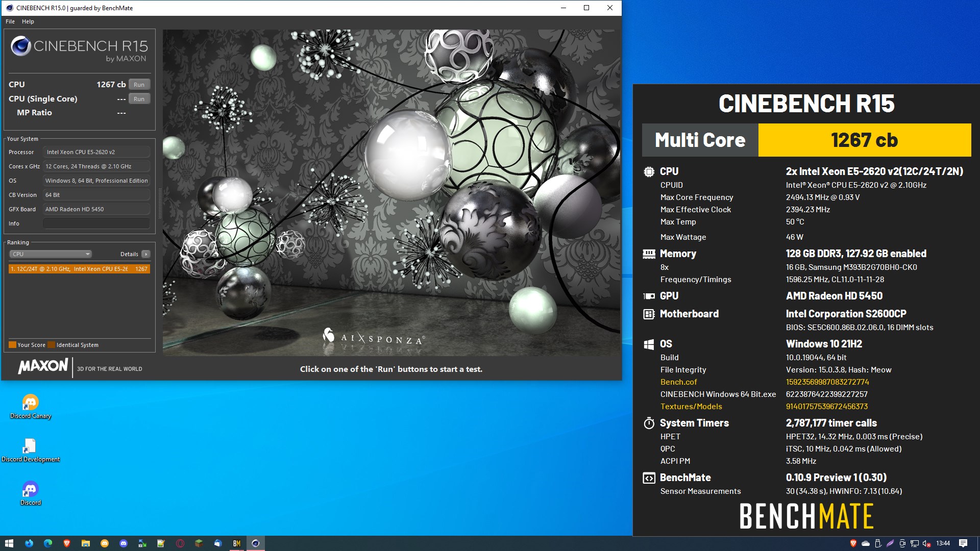The height and width of the screenshot is (551, 980).
Task: Open Bench.cof link in BenchMate
Action: [x=678, y=382]
